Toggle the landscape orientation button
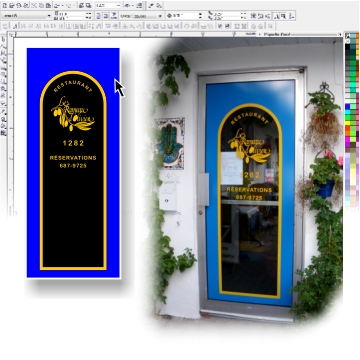The image size is (360, 360). pos(106,16)
